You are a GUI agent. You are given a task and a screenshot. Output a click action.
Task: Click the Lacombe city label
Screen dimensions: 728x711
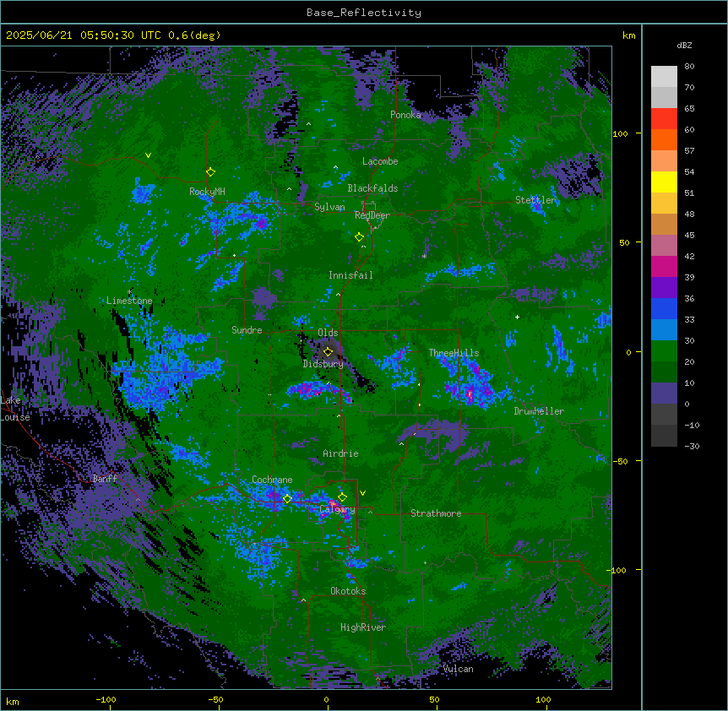tap(380, 161)
